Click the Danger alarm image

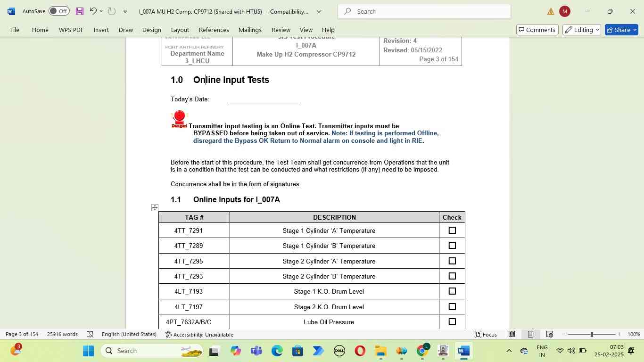click(179, 119)
